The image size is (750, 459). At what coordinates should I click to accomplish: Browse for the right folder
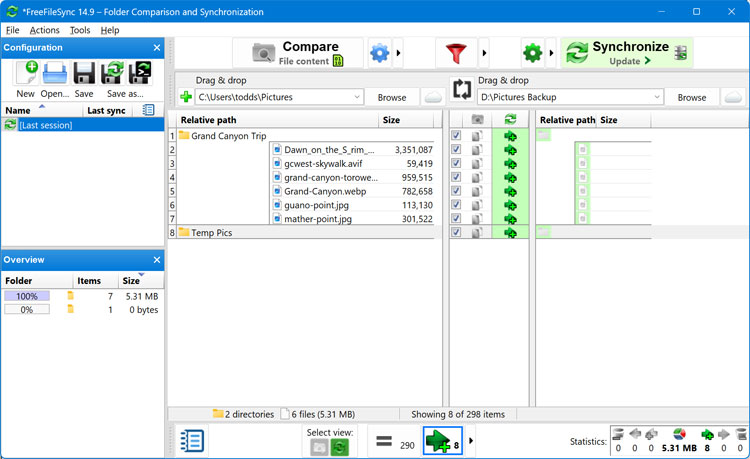(692, 97)
